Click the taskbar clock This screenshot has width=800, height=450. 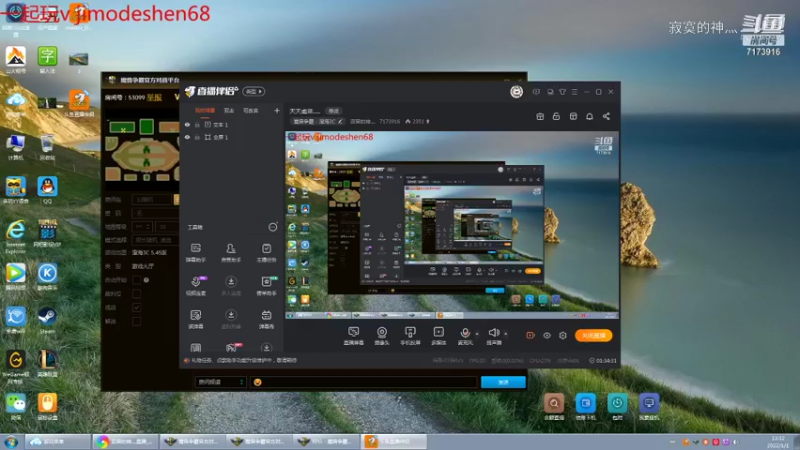click(779, 442)
